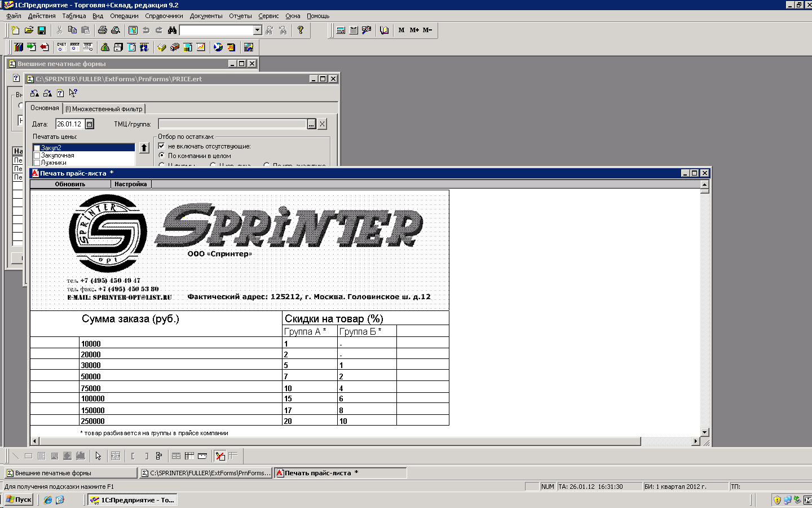
Task: Click the green arrow incoming document icon
Action: point(32,47)
